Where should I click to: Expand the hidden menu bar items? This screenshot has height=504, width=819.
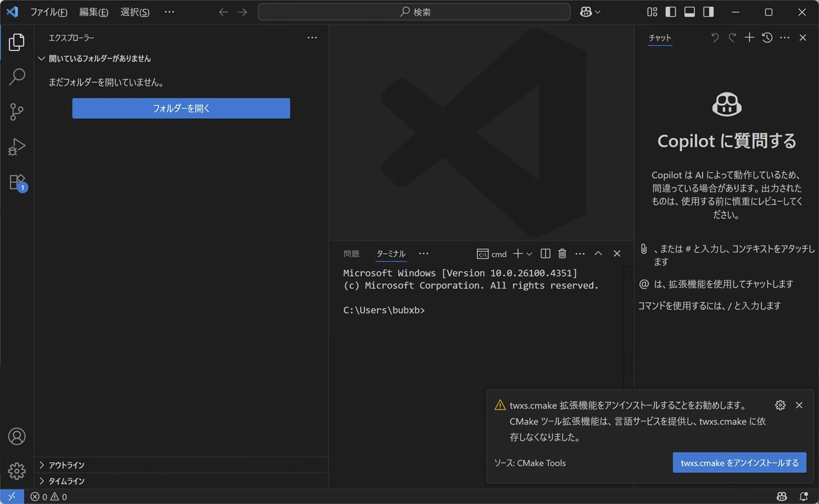pos(169,12)
